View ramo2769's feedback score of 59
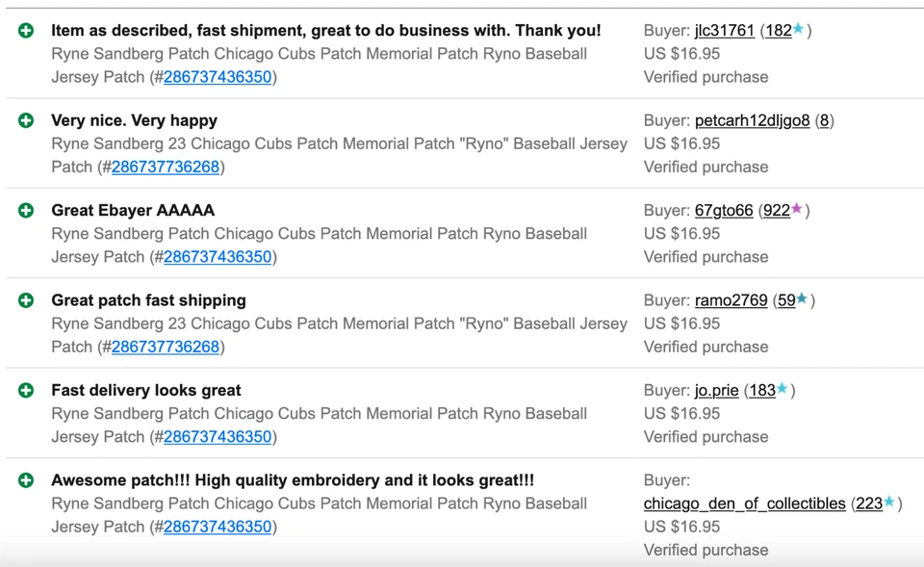The height and width of the screenshot is (567, 924). pyautogui.click(x=786, y=300)
